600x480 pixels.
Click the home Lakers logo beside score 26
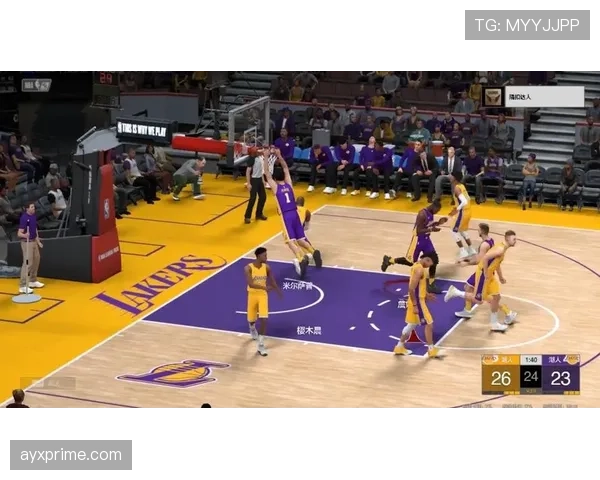pos(490,360)
